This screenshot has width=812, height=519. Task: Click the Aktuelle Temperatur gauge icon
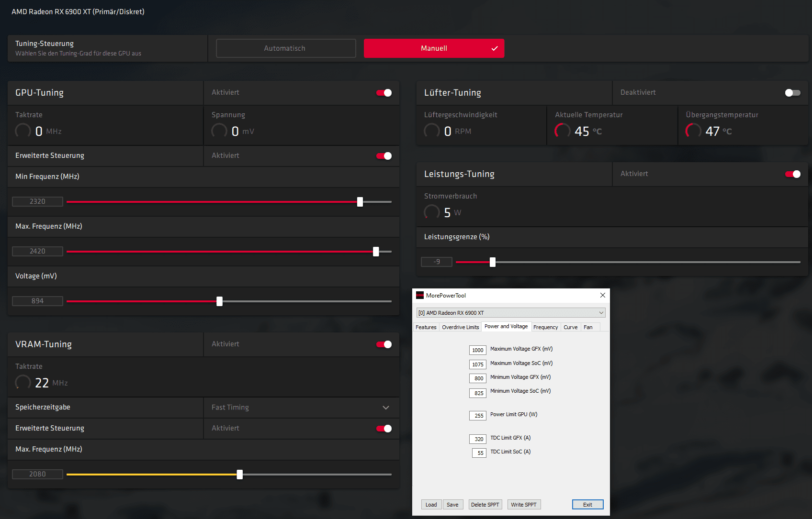pos(563,131)
